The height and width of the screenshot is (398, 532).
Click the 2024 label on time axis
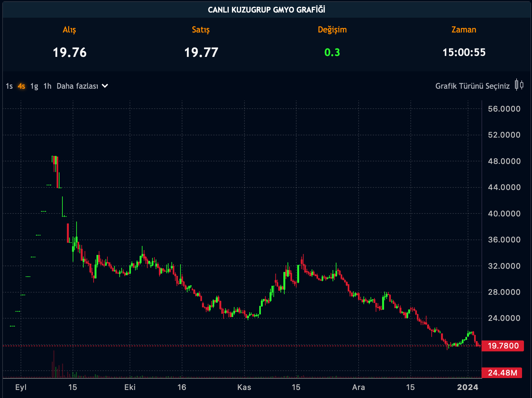467,387
